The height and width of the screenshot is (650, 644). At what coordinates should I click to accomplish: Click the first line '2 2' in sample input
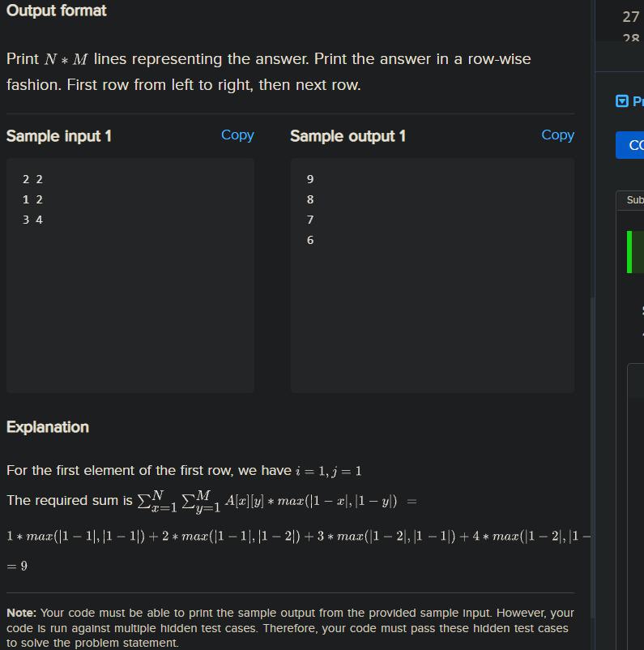[x=32, y=179]
